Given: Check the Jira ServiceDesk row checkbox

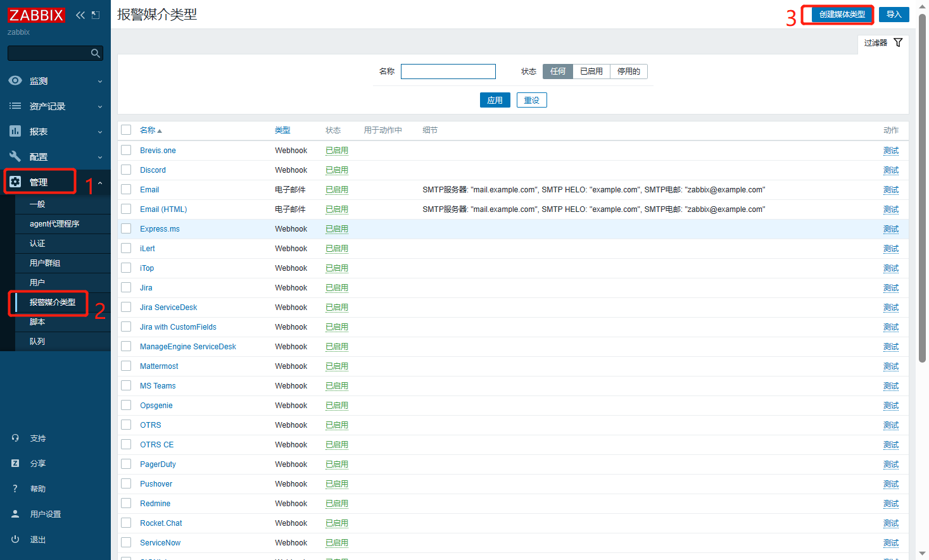Looking at the screenshot, I should coord(126,307).
